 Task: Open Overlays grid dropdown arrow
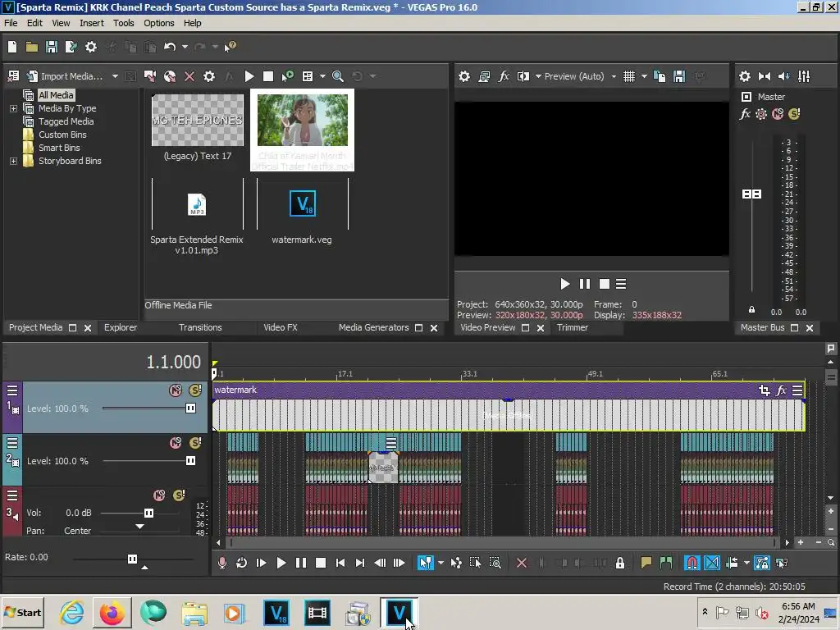coord(644,76)
